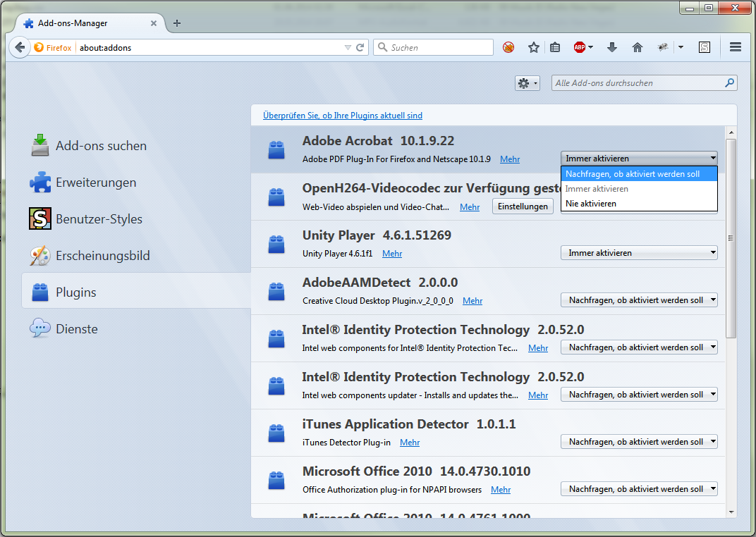Select the Plugins category
Viewport: 756px width, 537px height.
tap(136, 292)
